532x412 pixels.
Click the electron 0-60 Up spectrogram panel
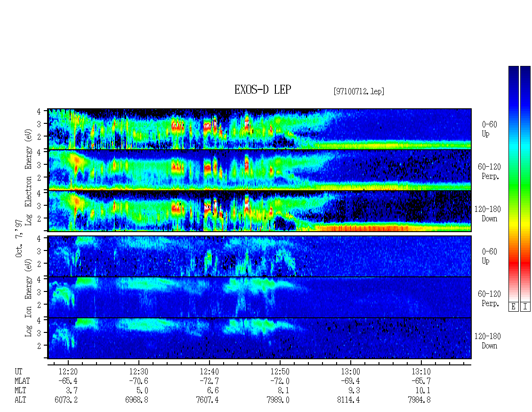[x=260, y=129]
